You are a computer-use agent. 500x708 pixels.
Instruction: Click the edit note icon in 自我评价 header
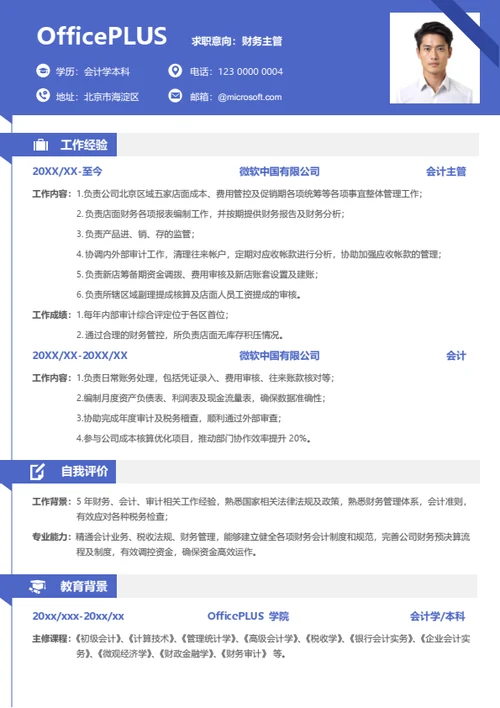coord(37,471)
